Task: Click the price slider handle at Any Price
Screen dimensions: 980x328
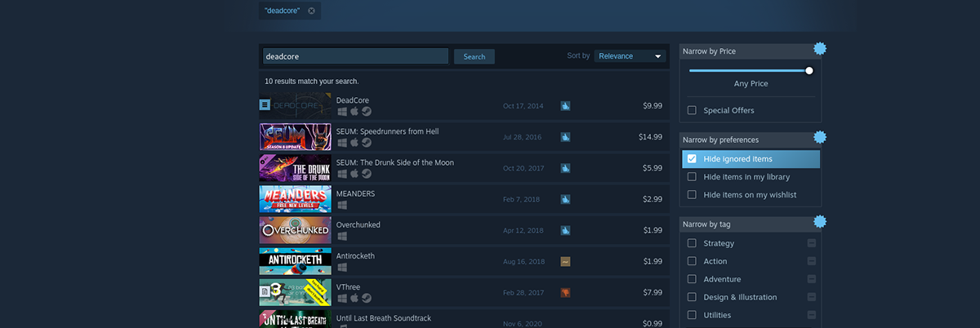Action: (x=809, y=70)
